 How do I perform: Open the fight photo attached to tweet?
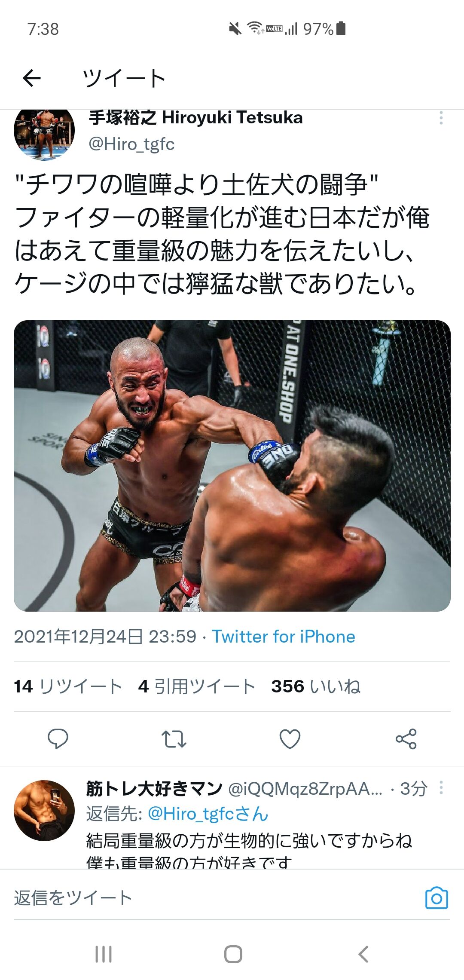coord(232,465)
